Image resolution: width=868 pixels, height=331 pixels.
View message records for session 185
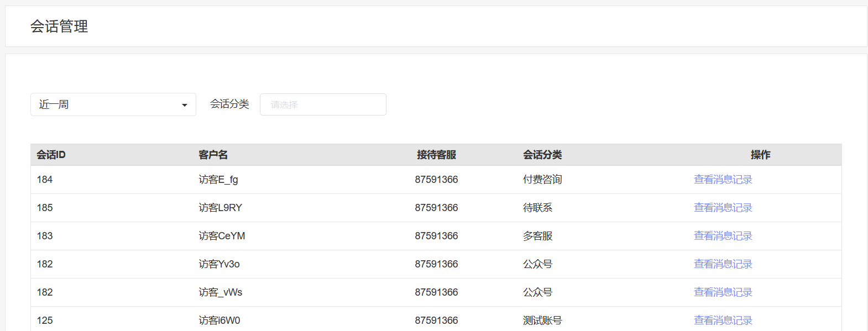coord(723,208)
